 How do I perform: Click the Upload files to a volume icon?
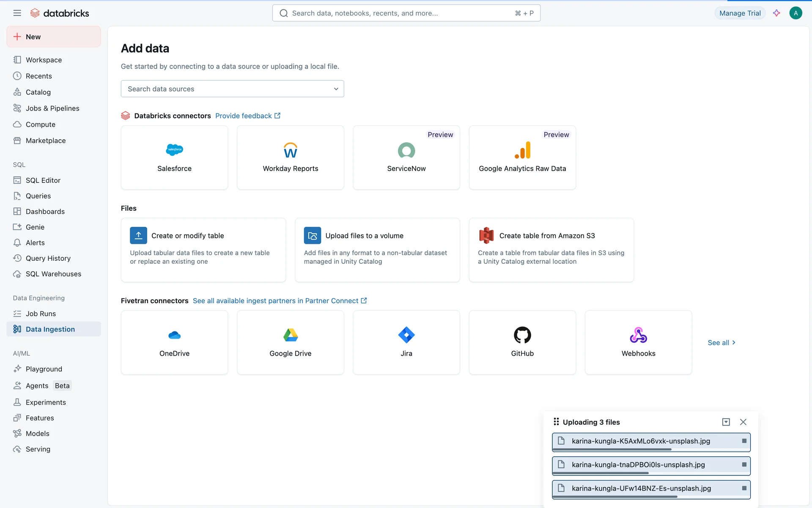click(x=312, y=236)
